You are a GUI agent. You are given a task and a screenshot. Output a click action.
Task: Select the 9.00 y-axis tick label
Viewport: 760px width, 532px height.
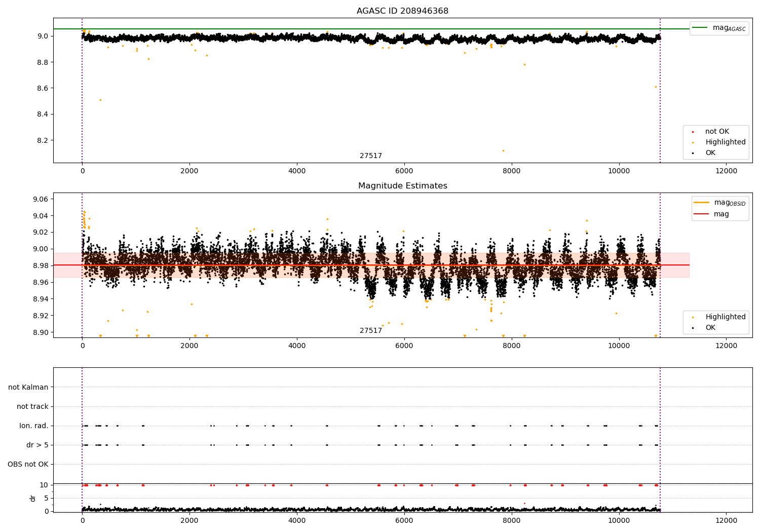(41, 249)
